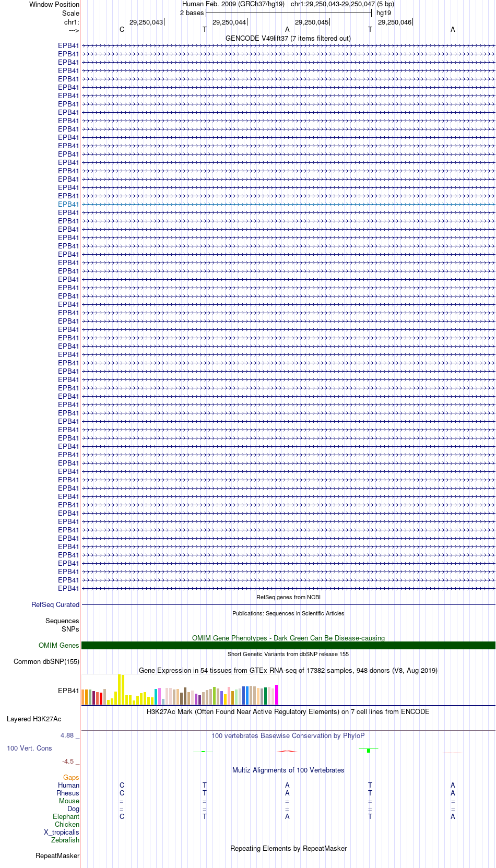Click the orange Gaps label
The image size is (496, 868).
coord(72,778)
